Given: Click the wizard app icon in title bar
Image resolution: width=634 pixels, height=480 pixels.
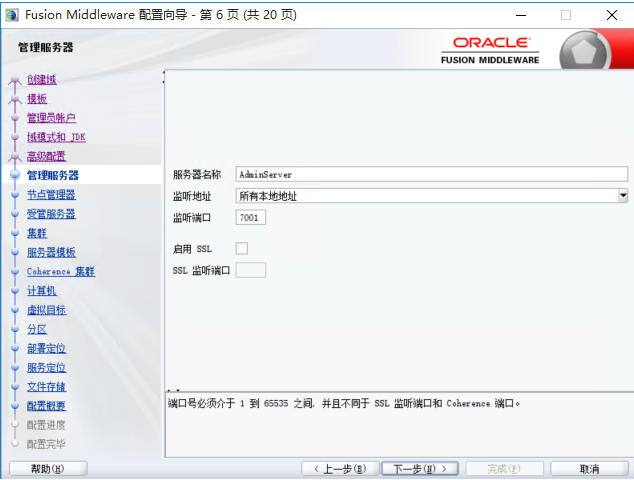Looking at the screenshot, I should click(12, 15).
